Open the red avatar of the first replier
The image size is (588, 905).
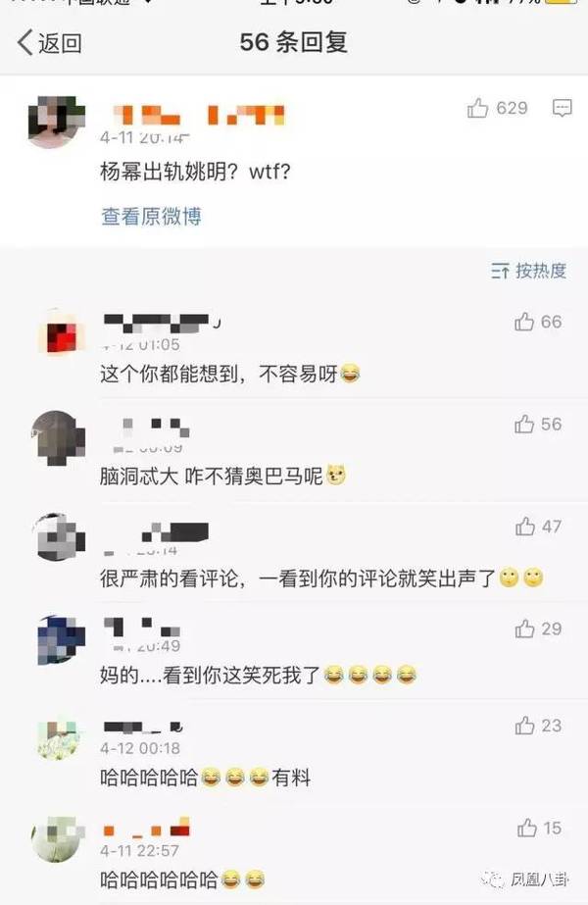coord(60,333)
